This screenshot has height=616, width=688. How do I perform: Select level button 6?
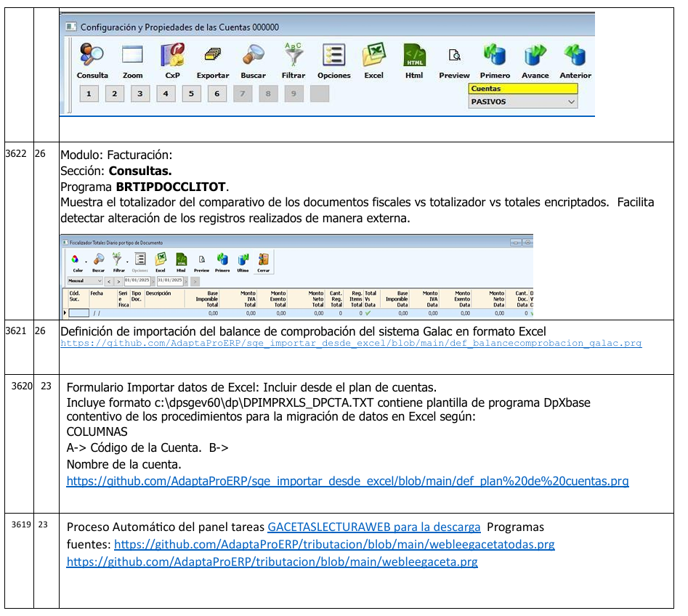point(216,94)
